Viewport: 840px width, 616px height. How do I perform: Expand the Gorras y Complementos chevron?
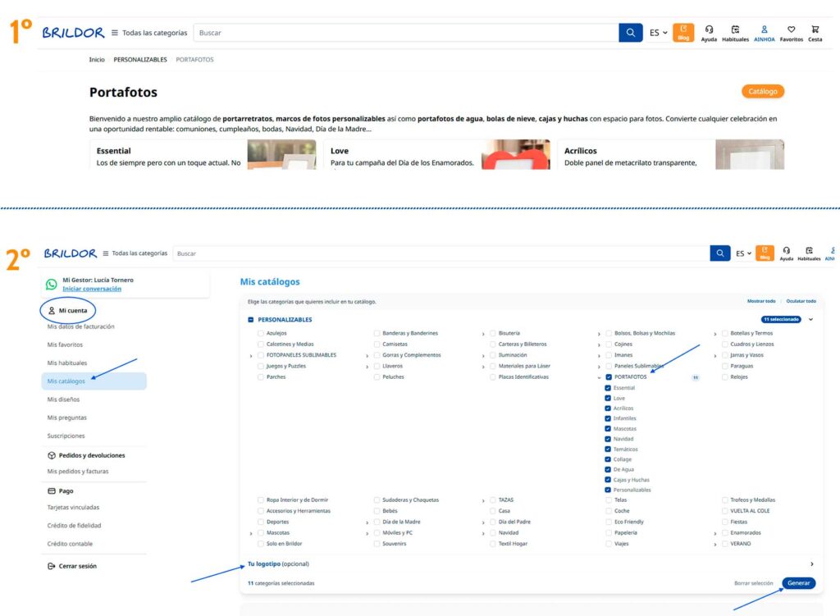[367, 356]
